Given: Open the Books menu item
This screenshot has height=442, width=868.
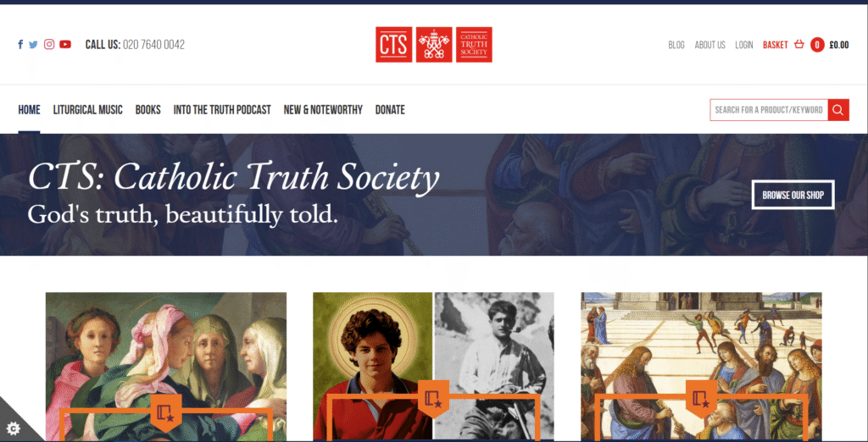Looking at the screenshot, I should coord(147,109).
